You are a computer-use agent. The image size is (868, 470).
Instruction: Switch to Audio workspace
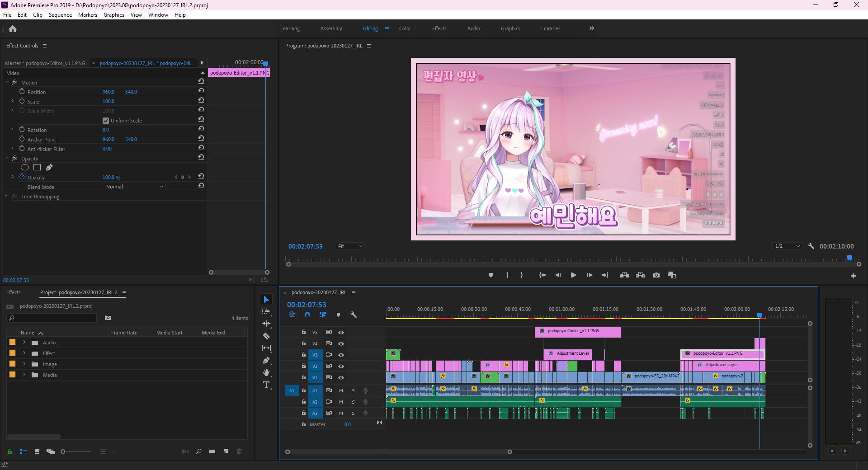(x=474, y=28)
